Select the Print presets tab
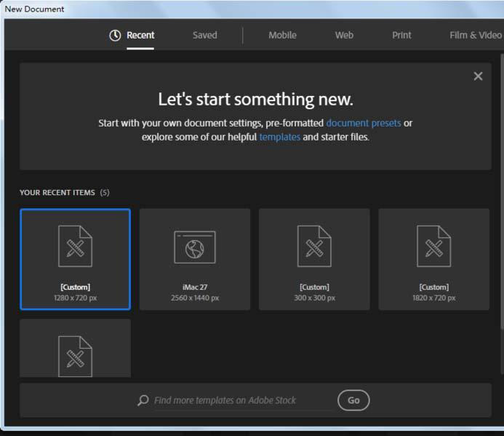 [x=401, y=35]
